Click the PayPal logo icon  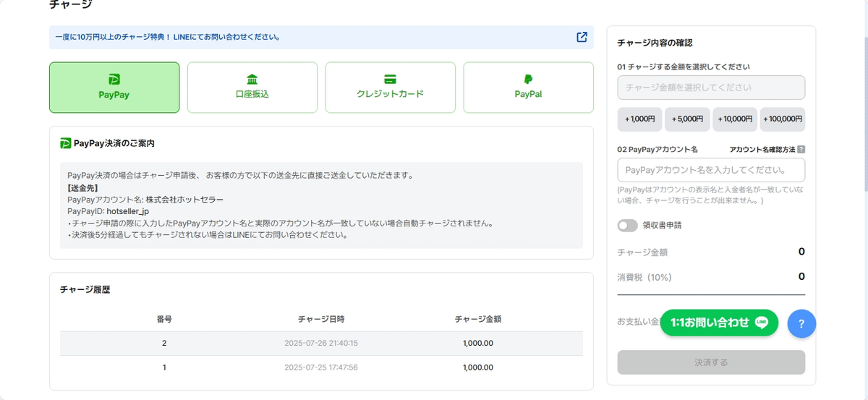tap(529, 79)
